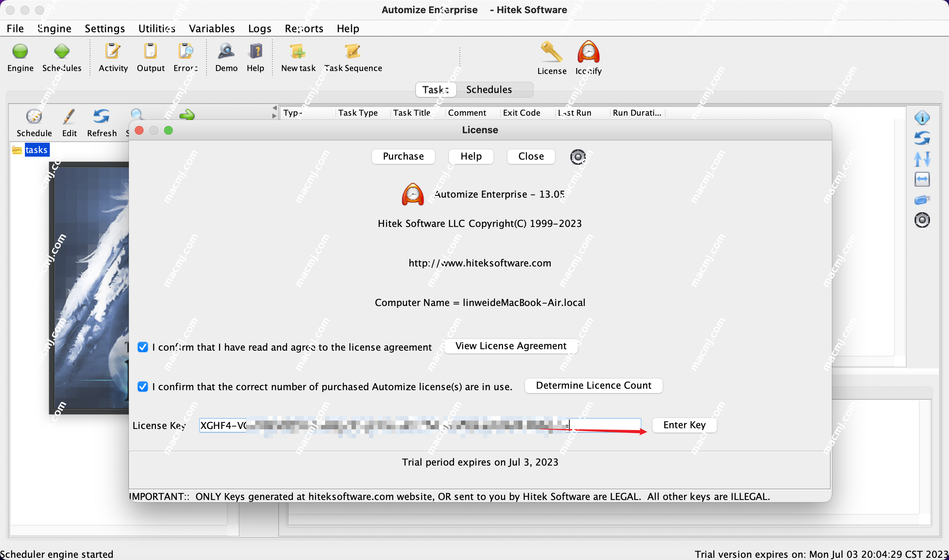
Task: Click the 'Automize Enterprise – 13.05' version text
Action: point(499,194)
